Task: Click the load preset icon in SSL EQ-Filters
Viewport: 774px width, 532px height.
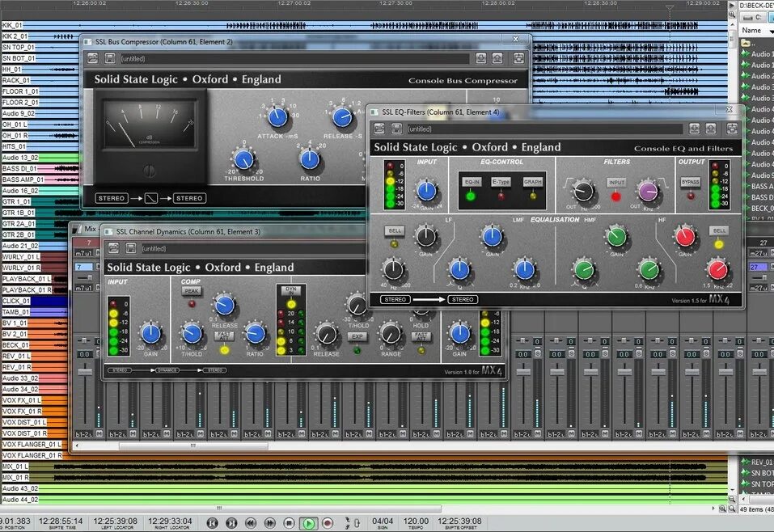Action: coord(379,129)
